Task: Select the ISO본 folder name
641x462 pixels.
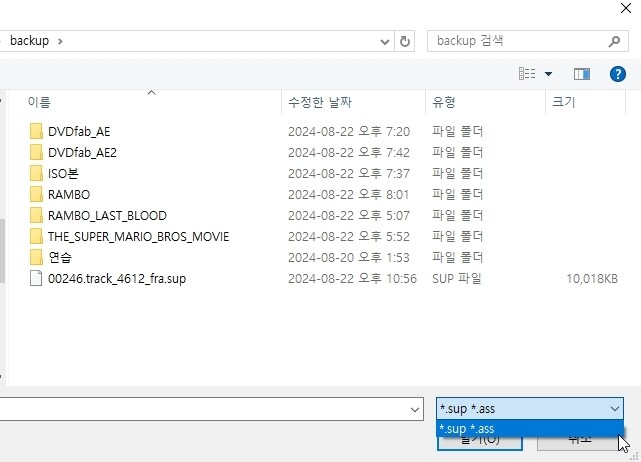Action: point(63,174)
